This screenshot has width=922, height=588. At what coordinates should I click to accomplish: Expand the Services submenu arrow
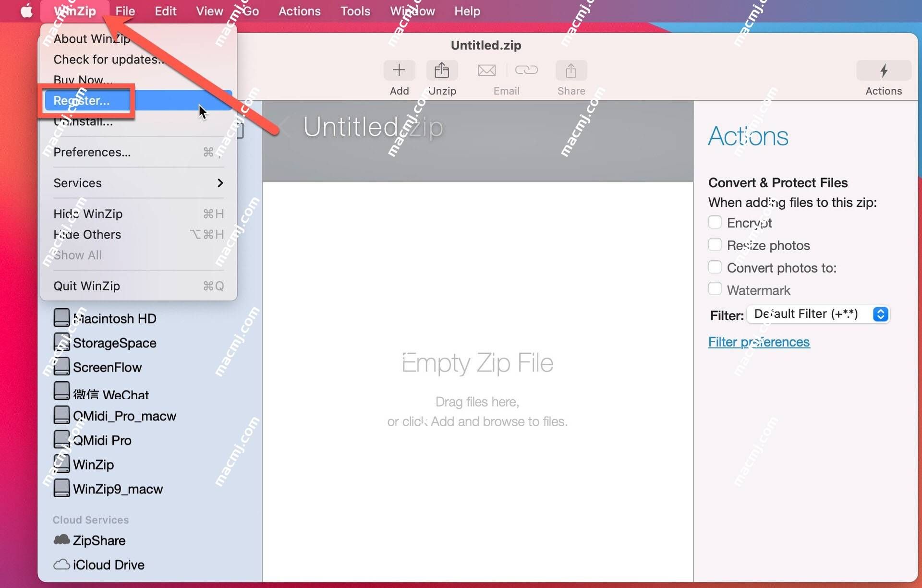(x=220, y=183)
